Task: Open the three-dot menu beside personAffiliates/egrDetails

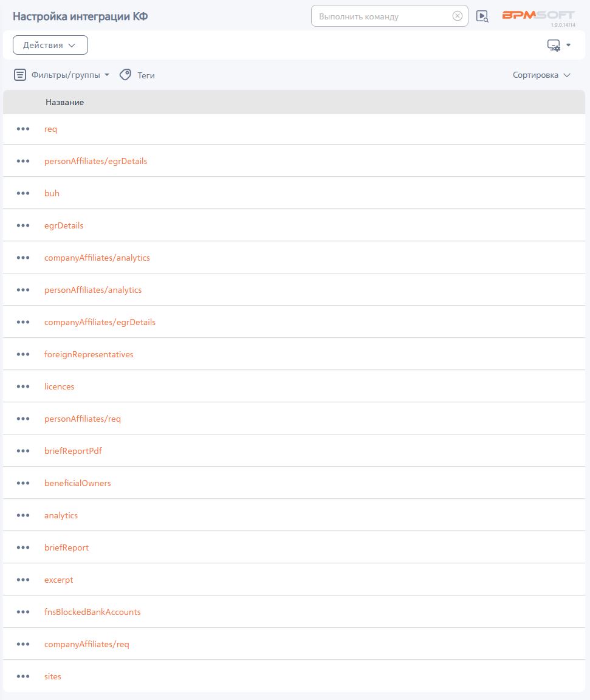Action: coord(23,161)
